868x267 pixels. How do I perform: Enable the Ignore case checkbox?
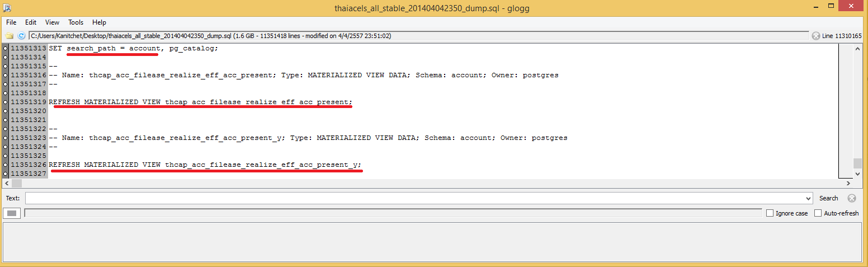pyautogui.click(x=770, y=213)
